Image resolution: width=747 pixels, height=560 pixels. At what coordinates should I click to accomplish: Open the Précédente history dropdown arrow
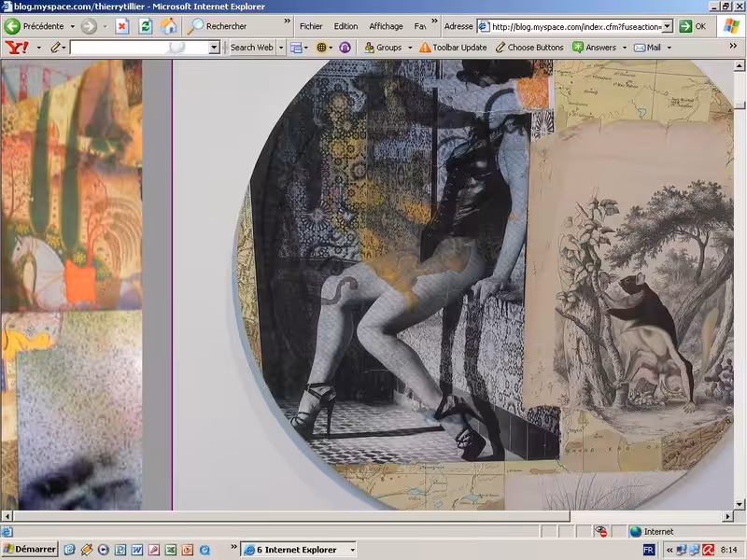click(x=73, y=27)
